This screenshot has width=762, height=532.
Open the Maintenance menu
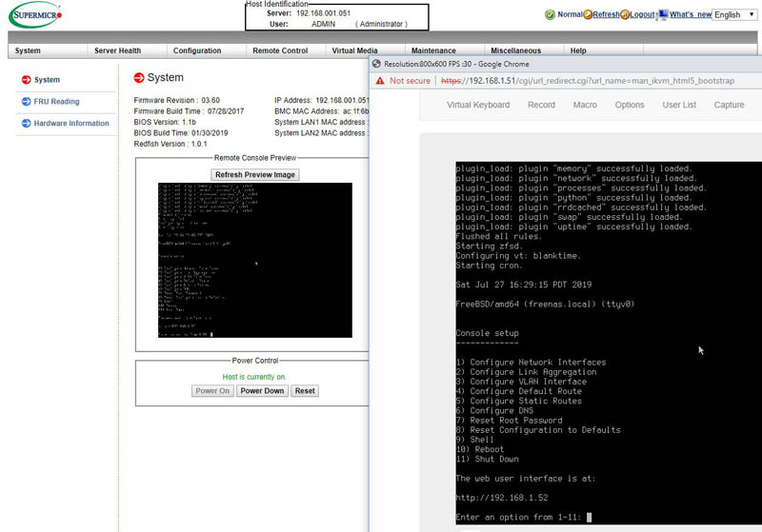433,50
